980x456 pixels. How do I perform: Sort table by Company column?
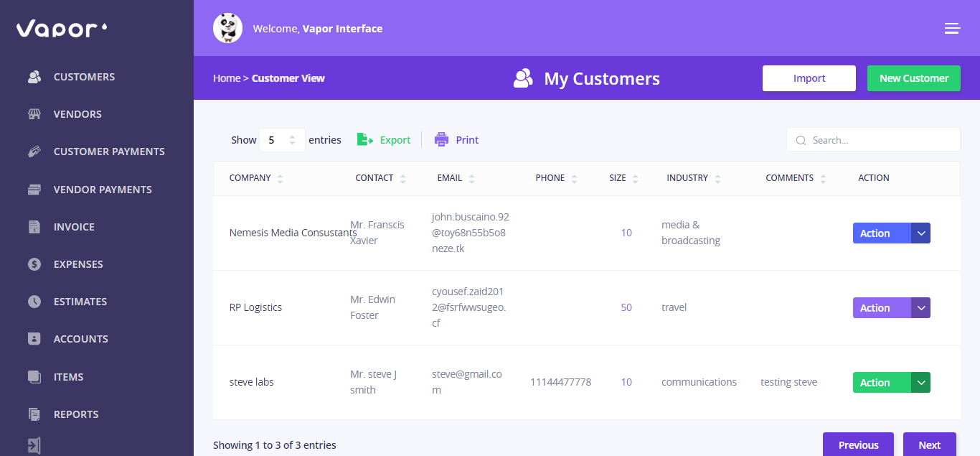point(280,178)
